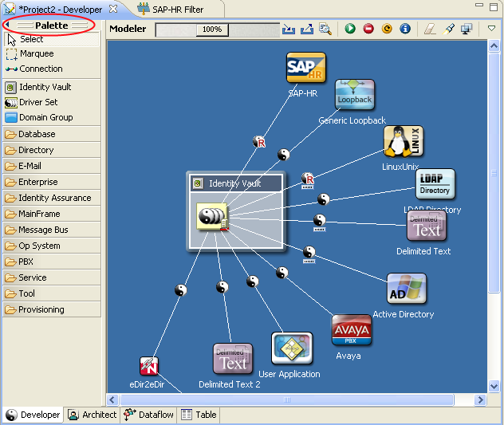Select the Delimited Text 2 driver icon
This screenshot has height=425, width=504.
tap(233, 359)
